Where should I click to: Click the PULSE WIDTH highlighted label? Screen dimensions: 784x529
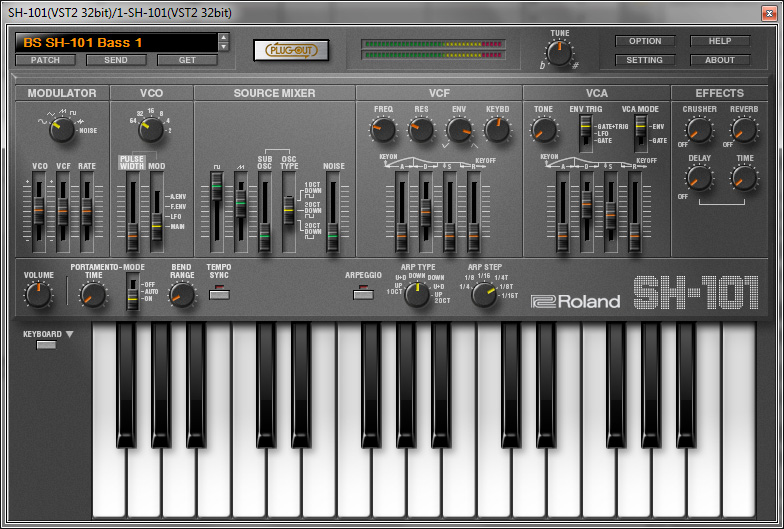tap(132, 162)
